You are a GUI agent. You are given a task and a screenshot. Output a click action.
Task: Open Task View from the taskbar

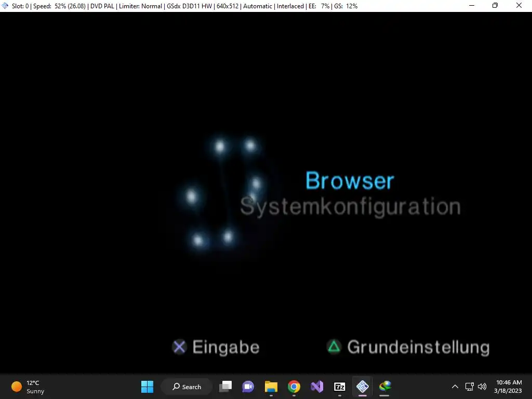pyautogui.click(x=225, y=387)
